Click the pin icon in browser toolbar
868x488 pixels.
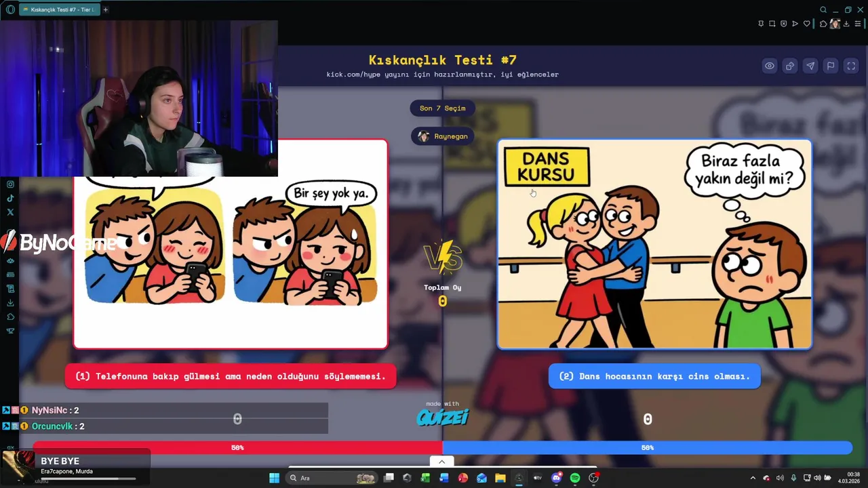point(761,24)
